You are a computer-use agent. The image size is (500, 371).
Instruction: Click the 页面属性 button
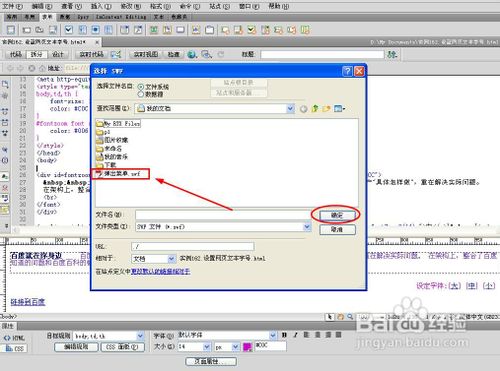[211, 361]
